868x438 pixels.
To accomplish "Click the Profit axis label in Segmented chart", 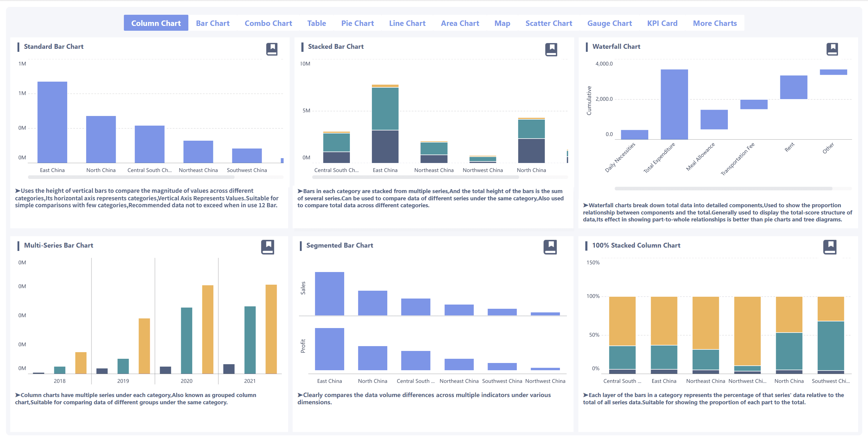I will point(303,346).
